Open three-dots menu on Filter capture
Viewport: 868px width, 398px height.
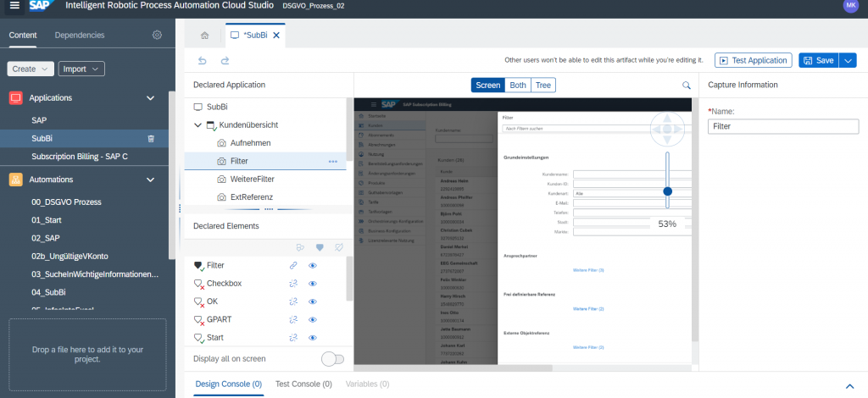click(x=332, y=162)
